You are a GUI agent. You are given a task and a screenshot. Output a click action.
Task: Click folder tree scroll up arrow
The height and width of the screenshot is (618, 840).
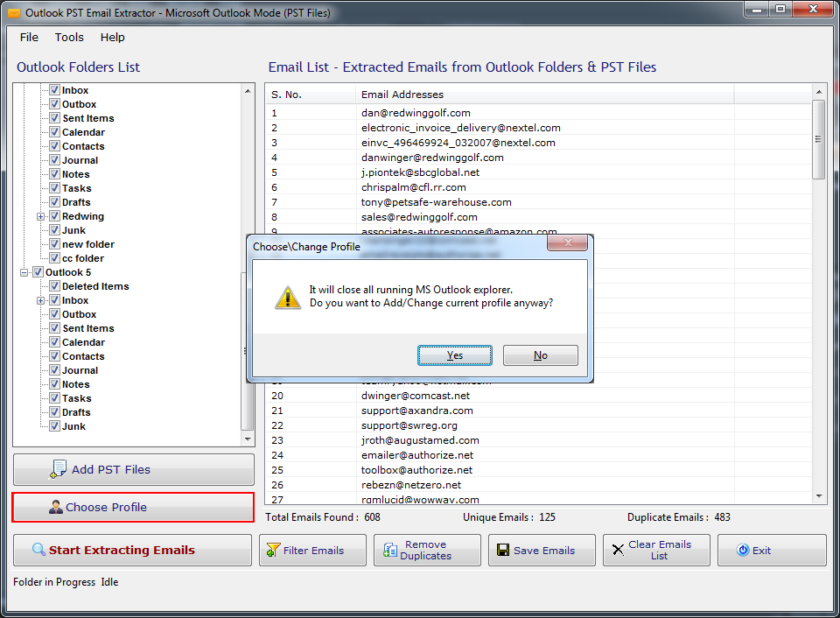pos(248,91)
